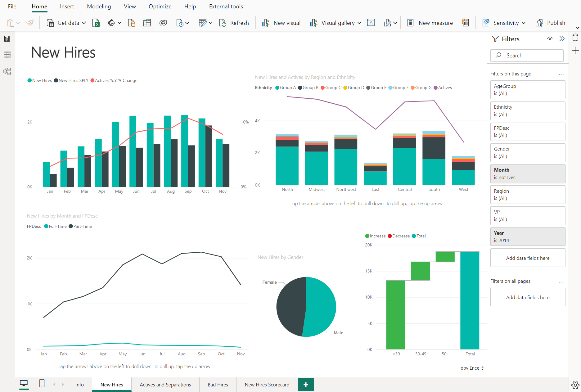Screen dimensions: 581x392
Task: Select the Format painter
Action: (x=30, y=23)
